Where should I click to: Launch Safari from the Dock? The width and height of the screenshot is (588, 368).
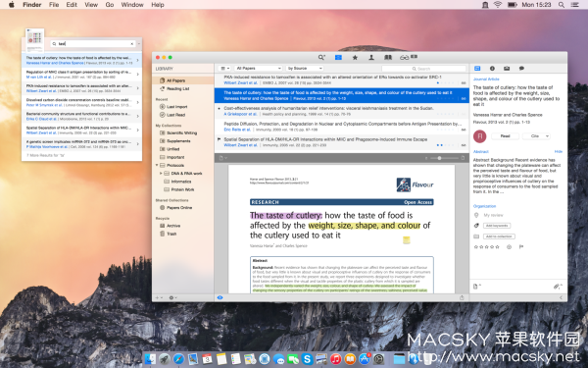click(178, 359)
